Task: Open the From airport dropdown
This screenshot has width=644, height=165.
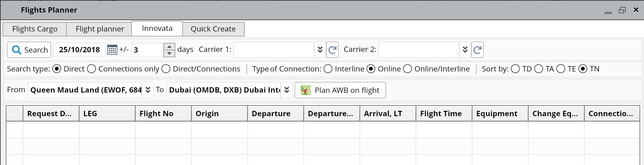Action: click(x=148, y=90)
